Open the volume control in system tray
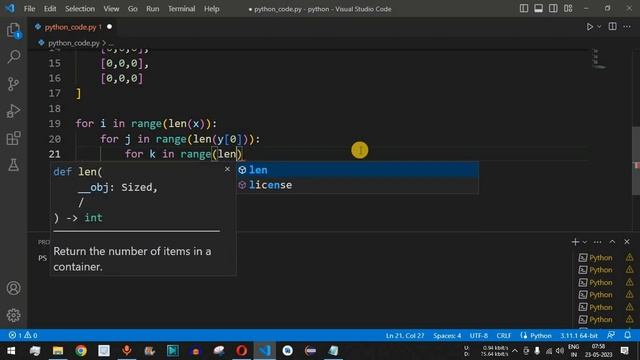Viewport: 640px width, 360px height. click(x=560, y=351)
